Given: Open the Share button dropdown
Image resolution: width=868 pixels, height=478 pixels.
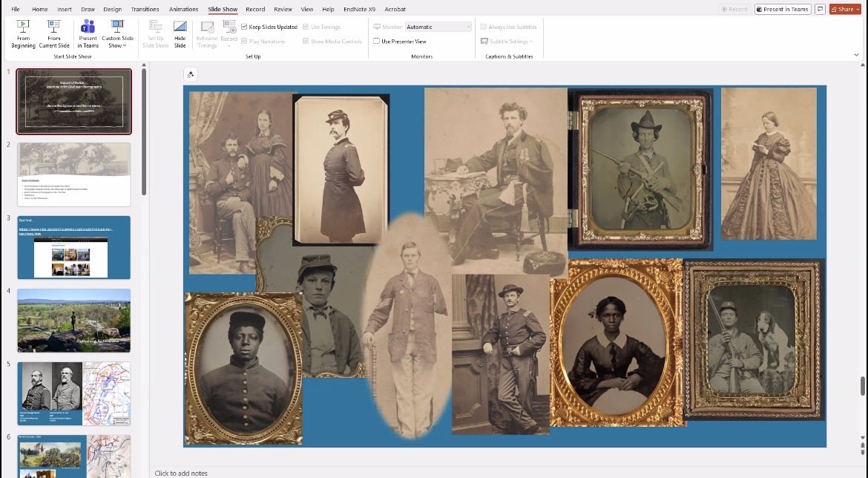Looking at the screenshot, I should pyautogui.click(x=858, y=9).
